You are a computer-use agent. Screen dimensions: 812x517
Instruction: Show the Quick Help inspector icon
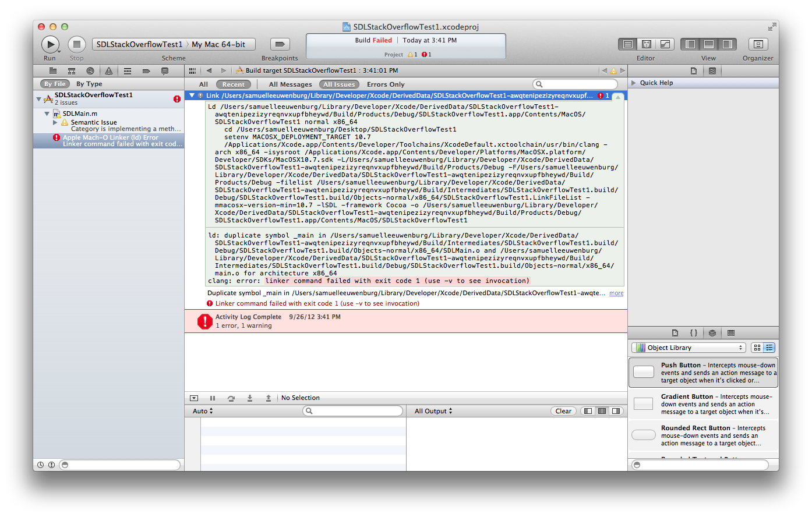(712, 71)
